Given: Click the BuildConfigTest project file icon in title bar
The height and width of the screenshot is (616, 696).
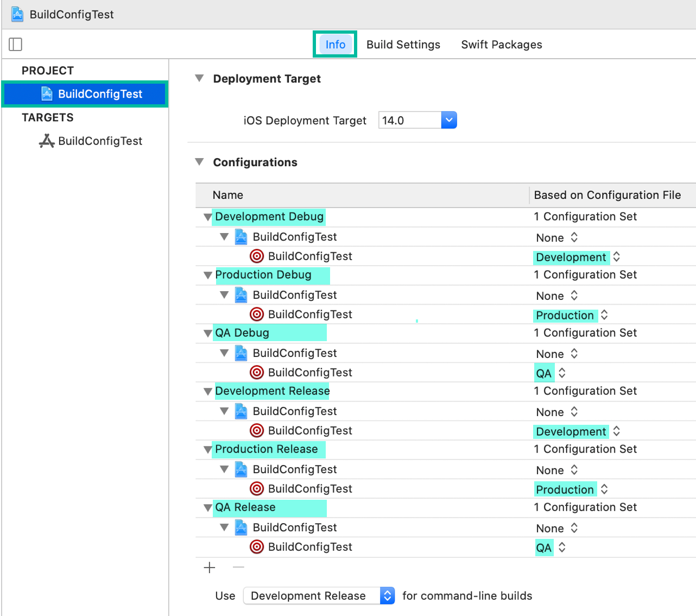Looking at the screenshot, I should 17,14.
